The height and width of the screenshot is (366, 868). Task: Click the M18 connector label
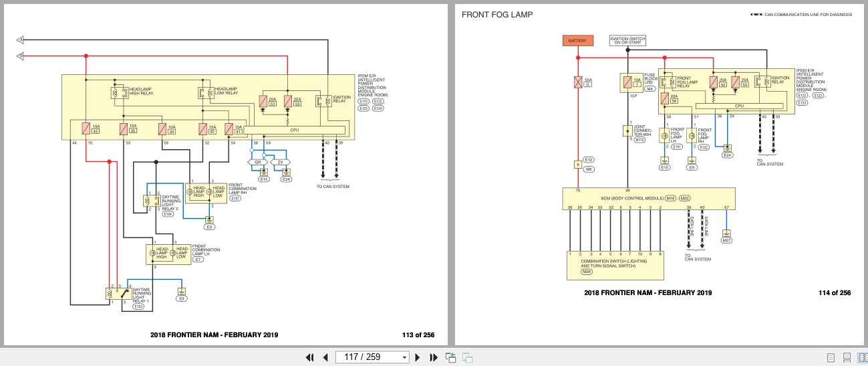(x=671, y=198)
